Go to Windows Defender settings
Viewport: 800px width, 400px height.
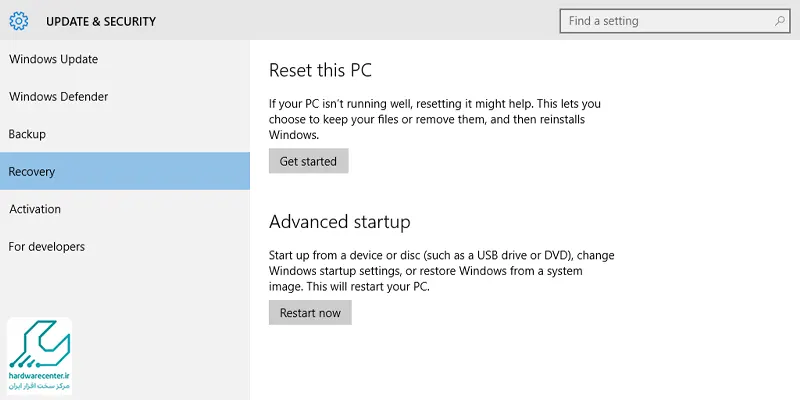[58, 97]
